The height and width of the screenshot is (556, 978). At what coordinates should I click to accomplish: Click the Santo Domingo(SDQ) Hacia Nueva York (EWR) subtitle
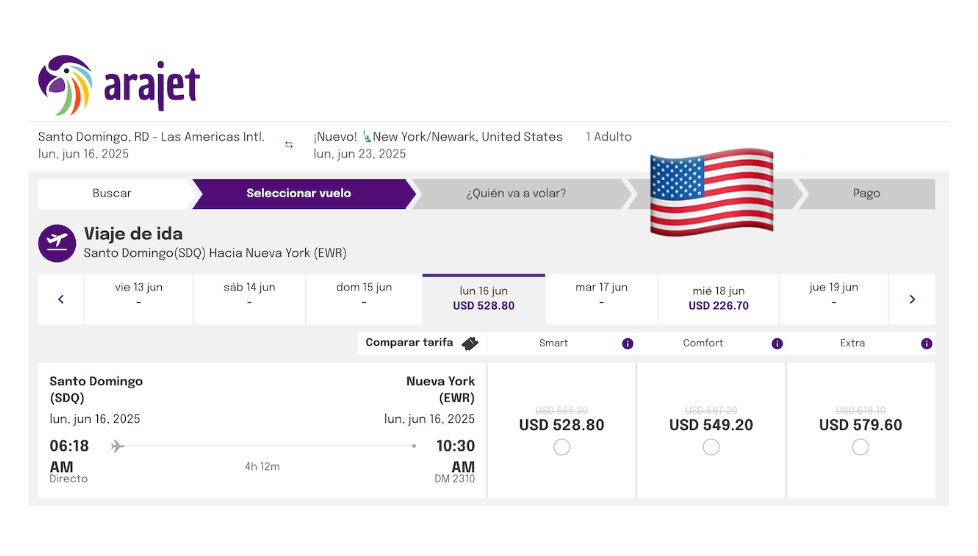(215, 253)
